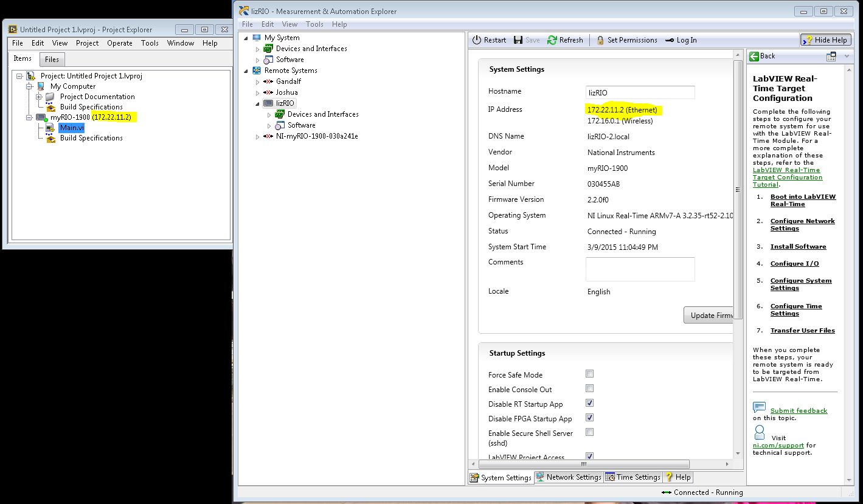The height and width of the screenshot is (504, 863).
Task: Open the ni.com/support link
Action: pyautogui.click(x=778, y=445)
